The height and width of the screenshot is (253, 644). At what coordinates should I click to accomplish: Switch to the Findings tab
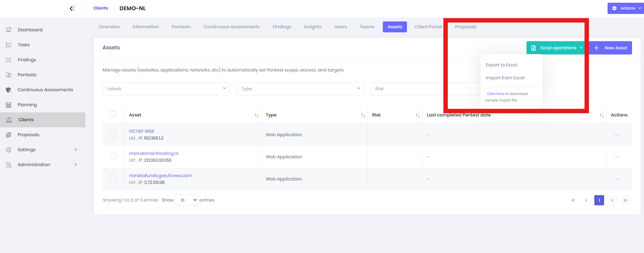pos(282,27)
